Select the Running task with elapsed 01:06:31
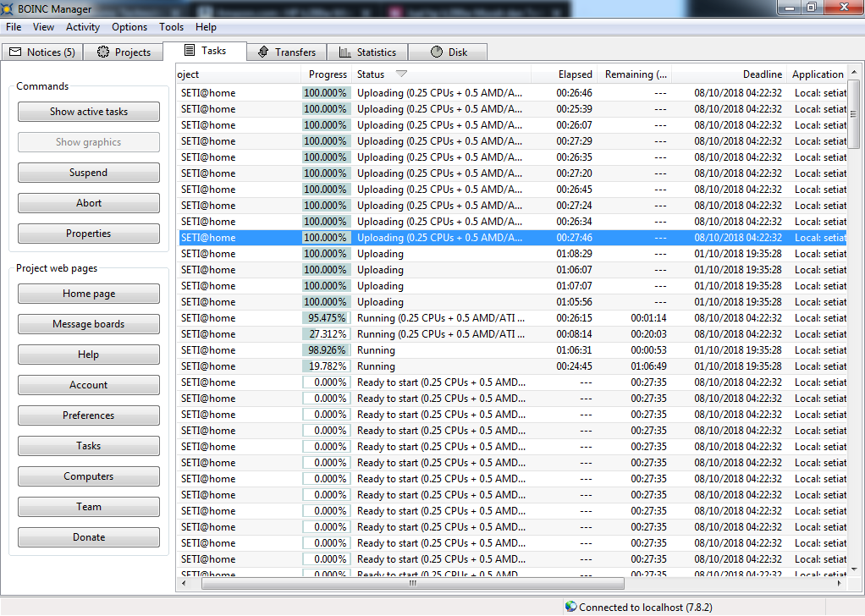This screenshot has height=616, width=865. tap(512, 349)
